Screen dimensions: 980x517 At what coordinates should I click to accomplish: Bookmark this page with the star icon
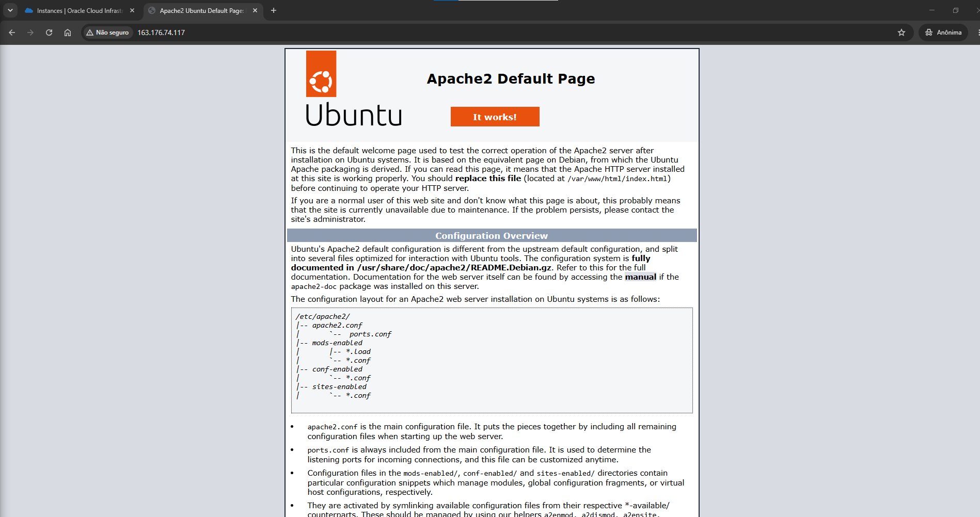coord(902,33)
